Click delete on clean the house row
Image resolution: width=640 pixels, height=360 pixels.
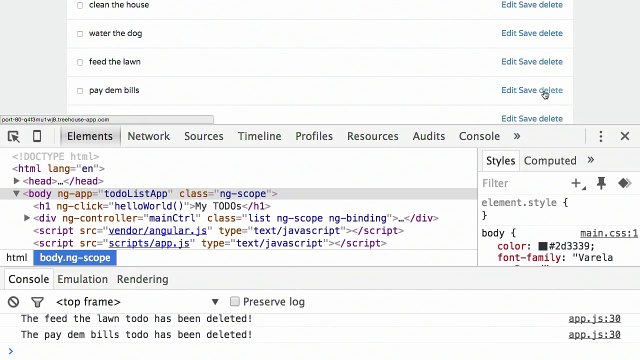click(551, 5)
